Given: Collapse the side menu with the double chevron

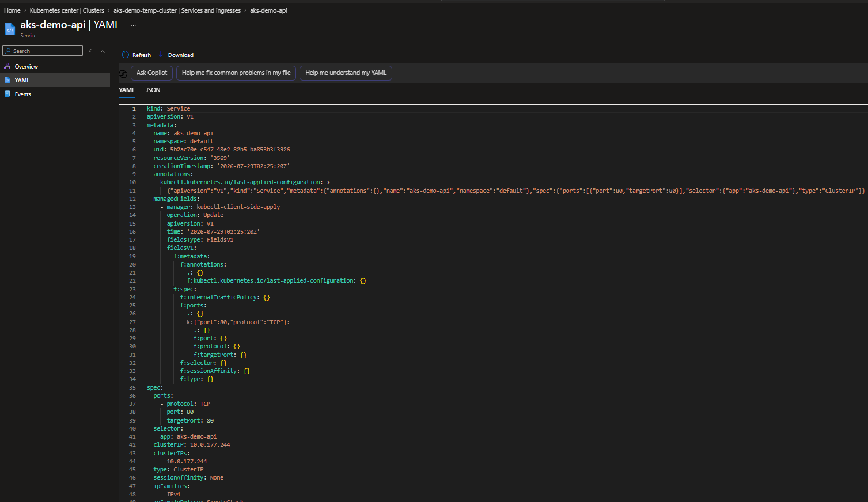Looking at the screenshot, I should tap(103, 51).
